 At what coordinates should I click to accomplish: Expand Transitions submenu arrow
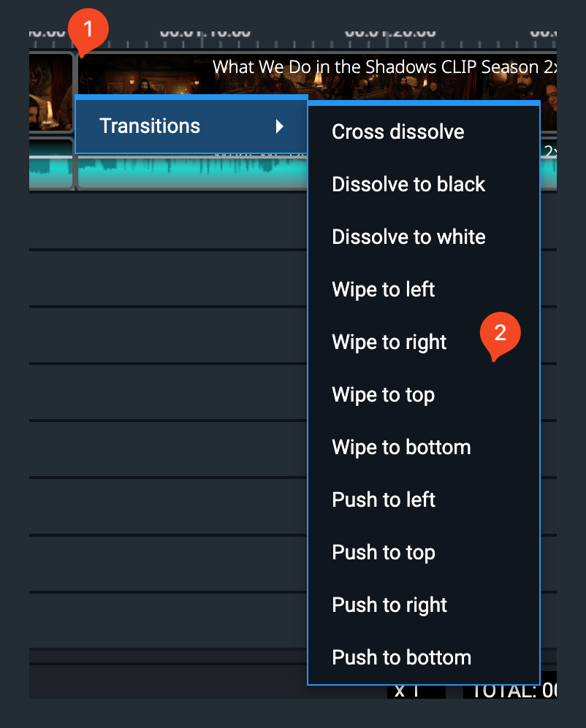[x=279, y=126]
